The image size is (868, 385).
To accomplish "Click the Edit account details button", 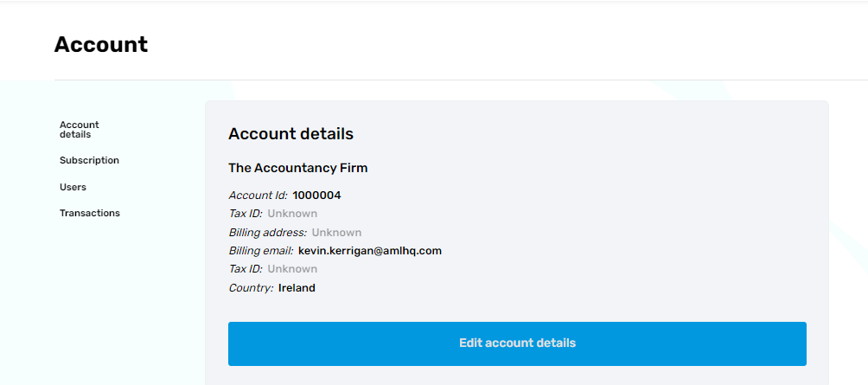I will click(517, 343).
